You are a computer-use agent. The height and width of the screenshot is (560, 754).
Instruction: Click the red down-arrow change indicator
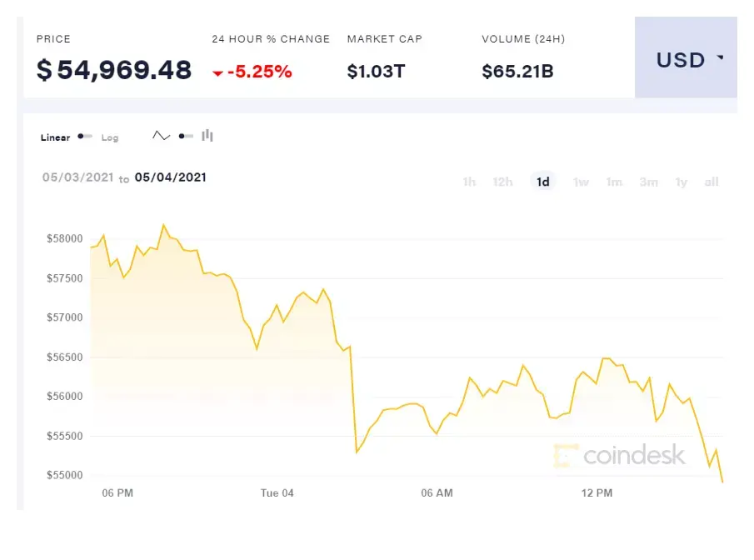tap(217, 73)
